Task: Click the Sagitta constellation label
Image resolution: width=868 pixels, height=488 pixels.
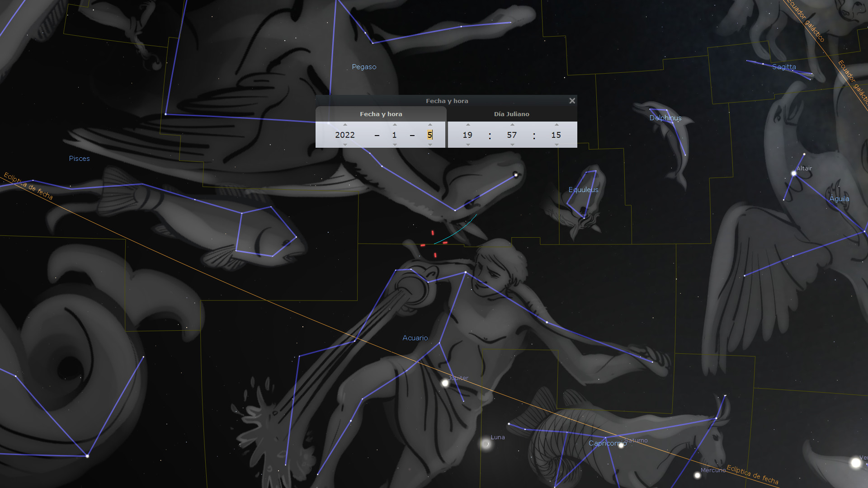Action: 784,67
